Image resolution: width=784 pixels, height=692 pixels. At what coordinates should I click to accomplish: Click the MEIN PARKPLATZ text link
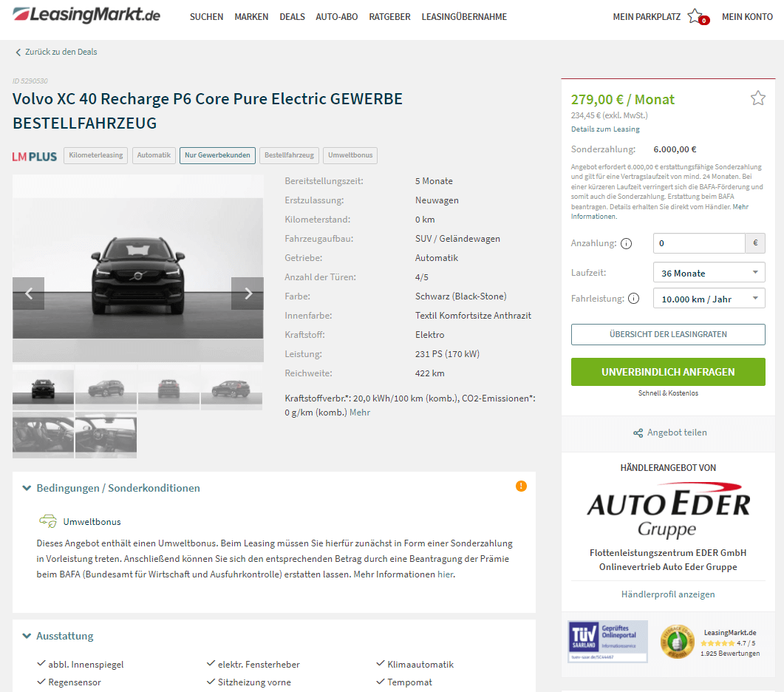click(x=647, y=17)
